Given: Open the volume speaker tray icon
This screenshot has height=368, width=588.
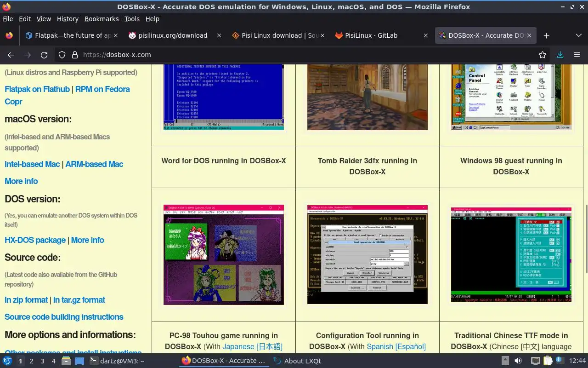Looking at the screenshot, I should [518, 361].
